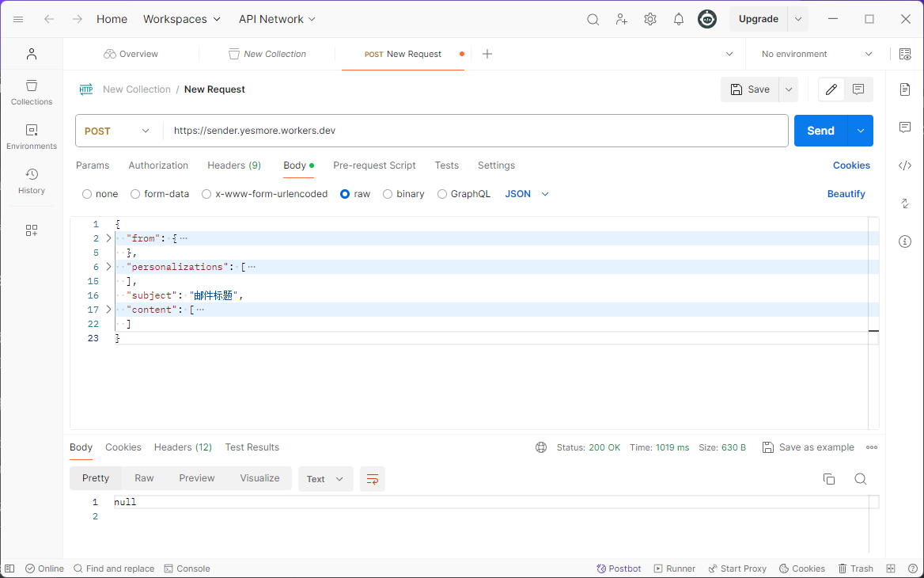
Task: Select x-www-form-urlencoded body type
Action: (x=206, y=194)
